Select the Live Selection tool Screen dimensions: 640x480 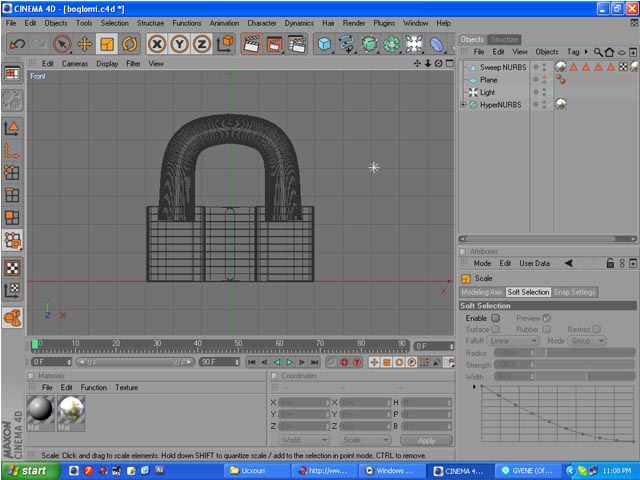point(62,44)
